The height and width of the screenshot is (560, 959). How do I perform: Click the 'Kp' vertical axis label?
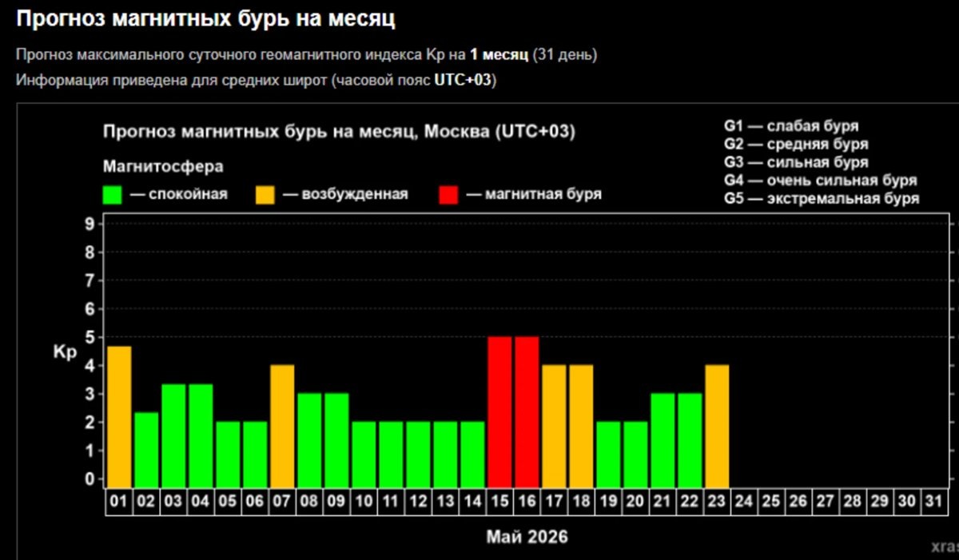65,352
